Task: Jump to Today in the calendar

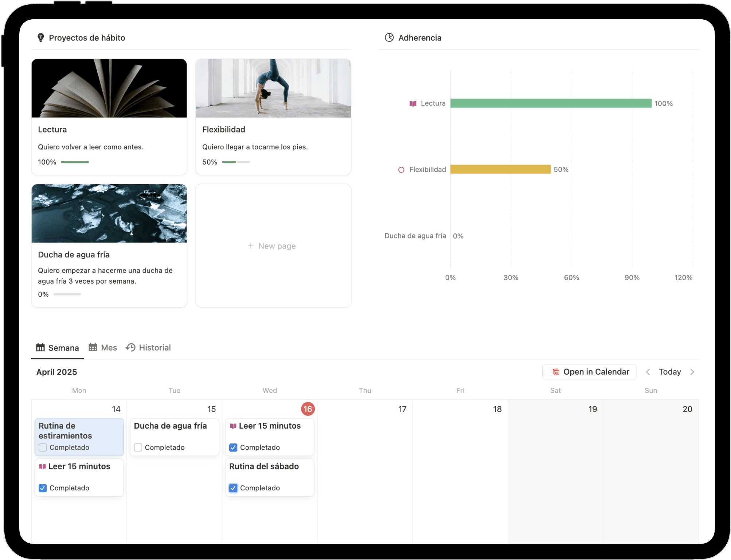Action: (670, 372)
